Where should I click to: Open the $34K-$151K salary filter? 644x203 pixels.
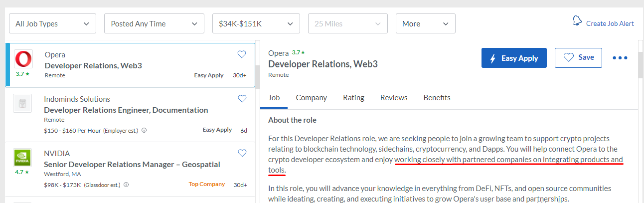click(x=256, y=23)
